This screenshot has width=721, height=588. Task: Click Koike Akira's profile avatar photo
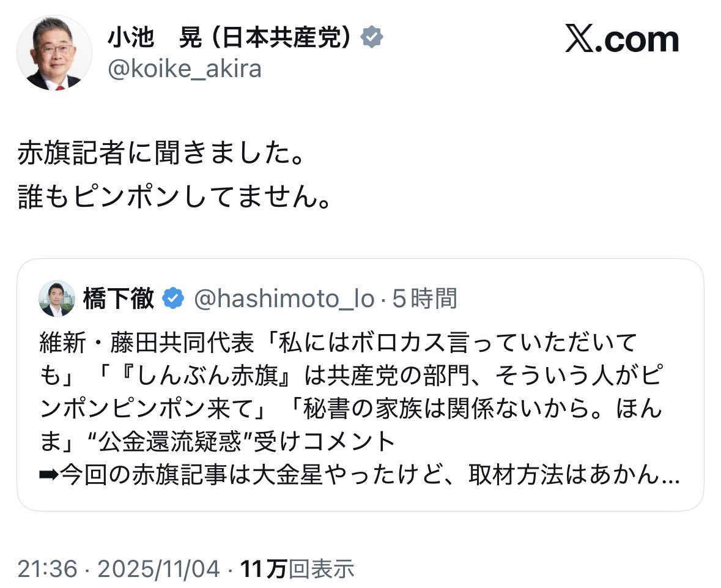click(x=54, y=53)
